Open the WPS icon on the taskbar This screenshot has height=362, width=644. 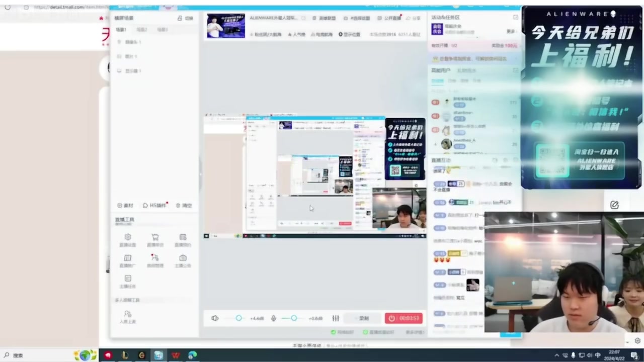click(x=176, y=355)
